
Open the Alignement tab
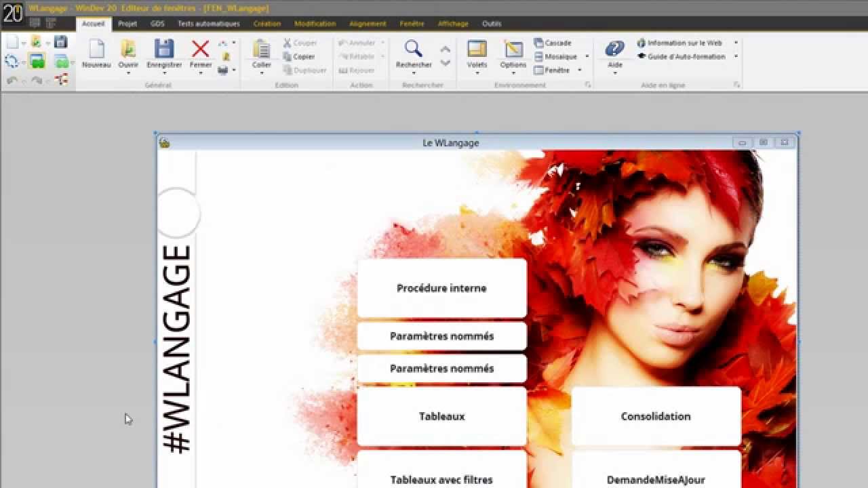click(368, 24)
